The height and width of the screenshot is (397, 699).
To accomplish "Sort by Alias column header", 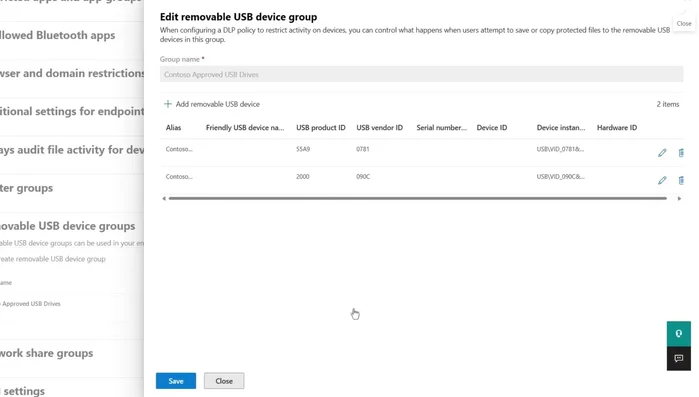I will pyautogui.click(x=173, y=127).
